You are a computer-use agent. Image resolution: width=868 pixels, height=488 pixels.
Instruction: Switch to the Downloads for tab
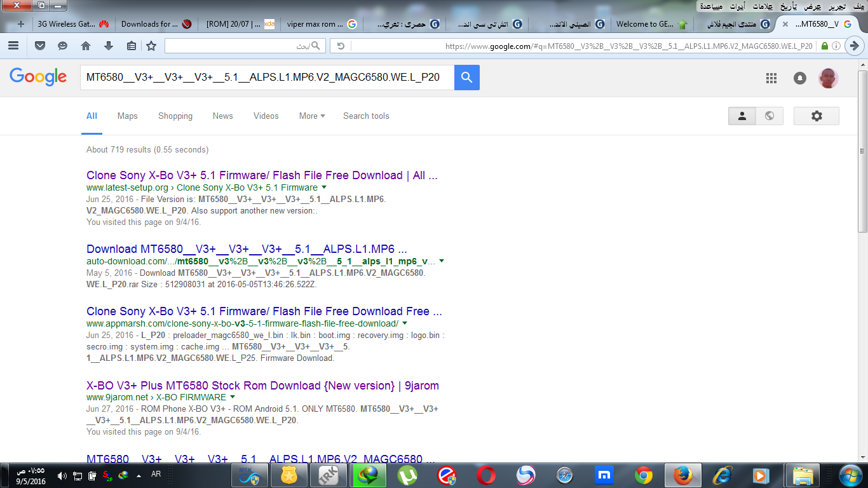(x=157, y=24)
